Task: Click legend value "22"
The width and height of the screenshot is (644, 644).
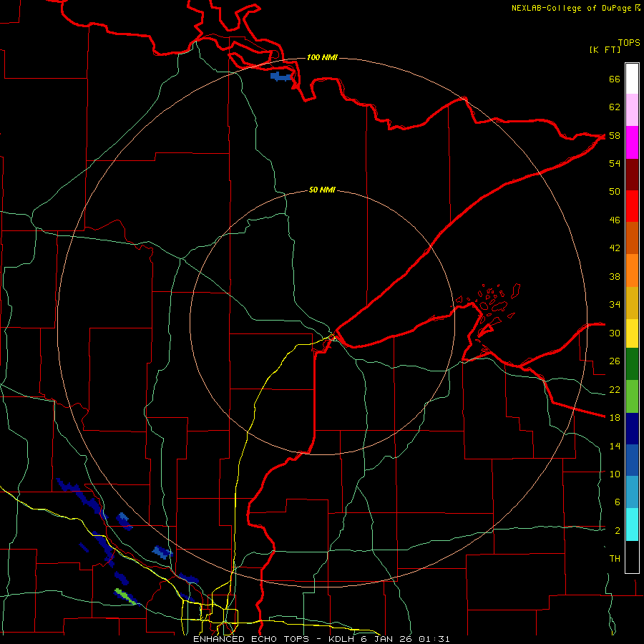Action: [615, 389]
